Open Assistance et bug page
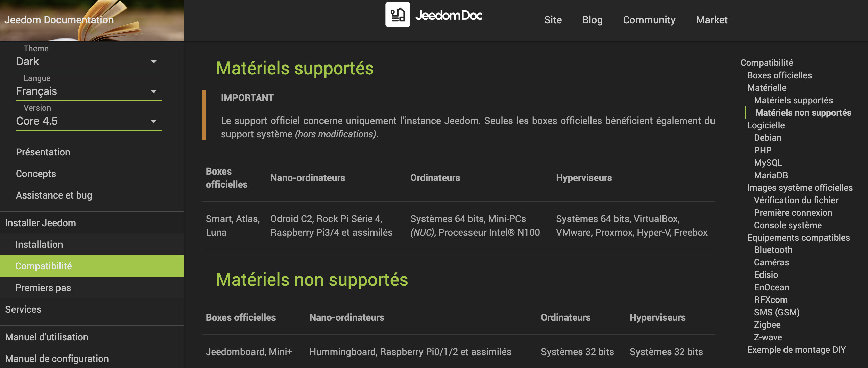The width and height of the screenshot is (868, 368). pos(54,195)
